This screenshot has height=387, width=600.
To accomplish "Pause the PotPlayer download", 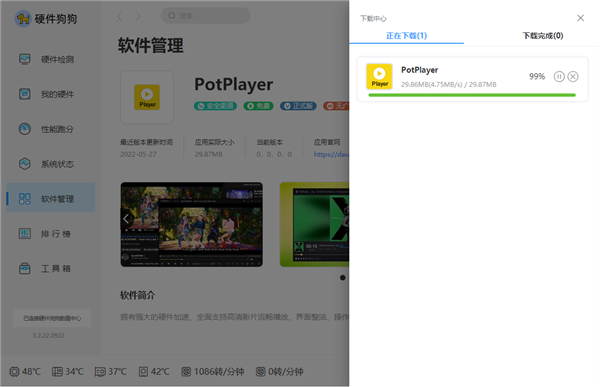I will click(559, 77).
